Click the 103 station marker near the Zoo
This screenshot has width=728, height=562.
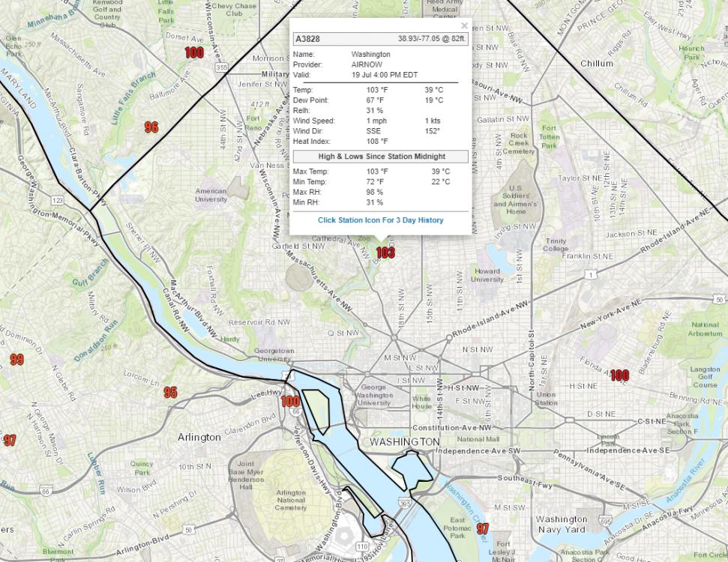pos(385,253)
